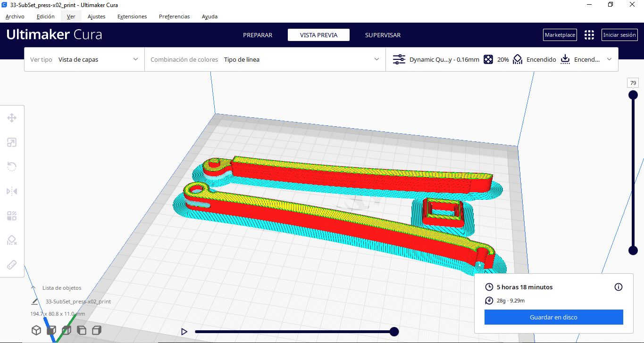Click the clock icon beside print time
Viewport: 644px width, 343px height.
pos(489,287)
